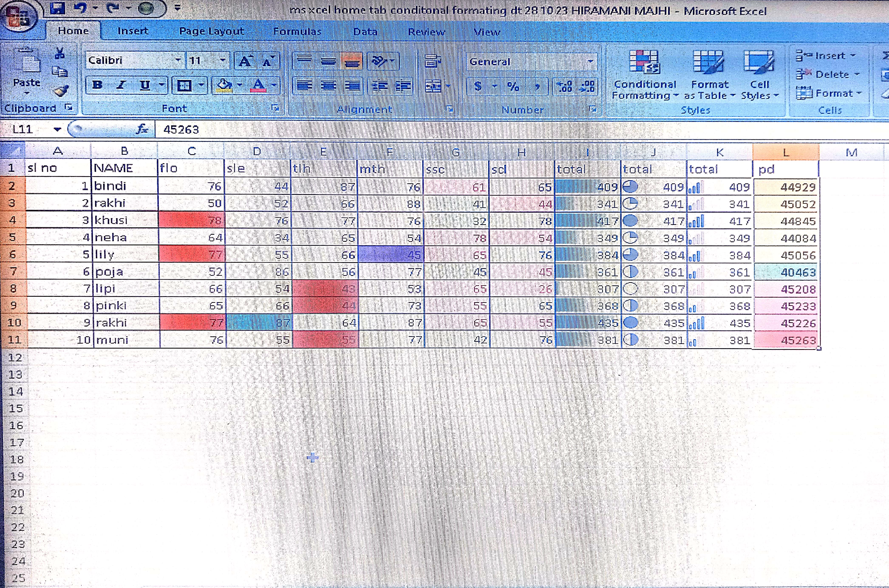Open the General number format dropdown
The height and width of the screenshot is (588, 889).
(590, 62)
